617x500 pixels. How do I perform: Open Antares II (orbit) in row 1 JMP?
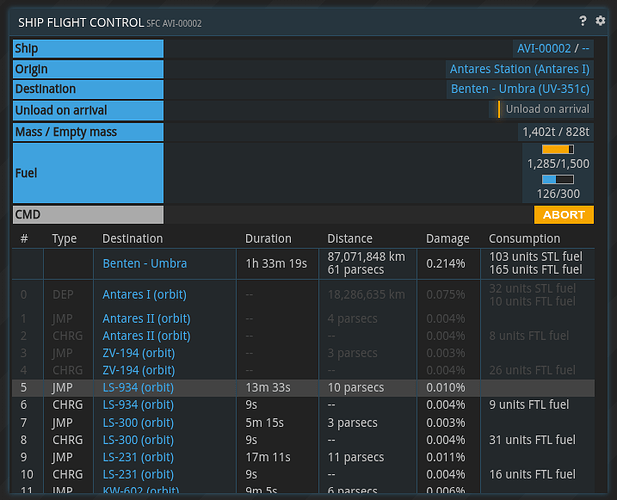pyautogui.click(x=146, y=318)
